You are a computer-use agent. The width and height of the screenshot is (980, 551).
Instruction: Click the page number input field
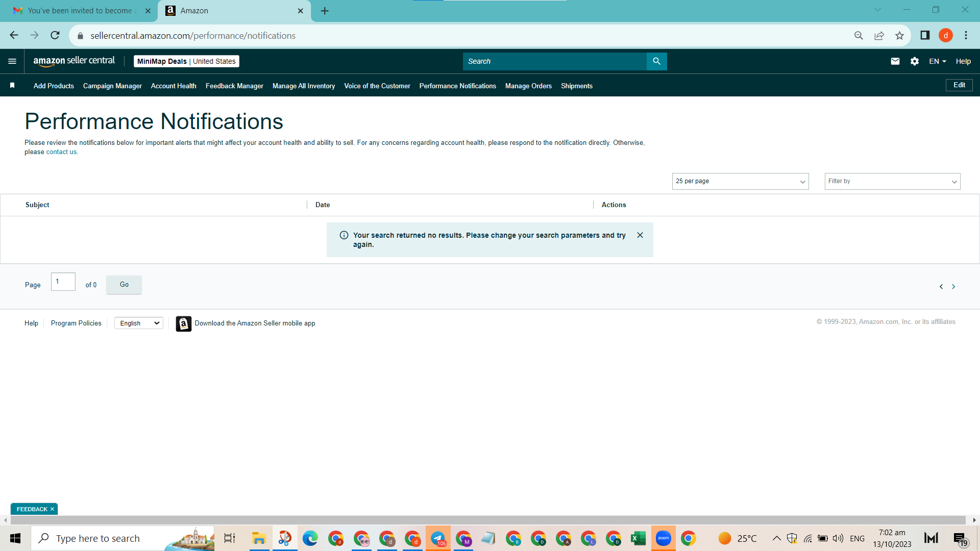[63, 282]
